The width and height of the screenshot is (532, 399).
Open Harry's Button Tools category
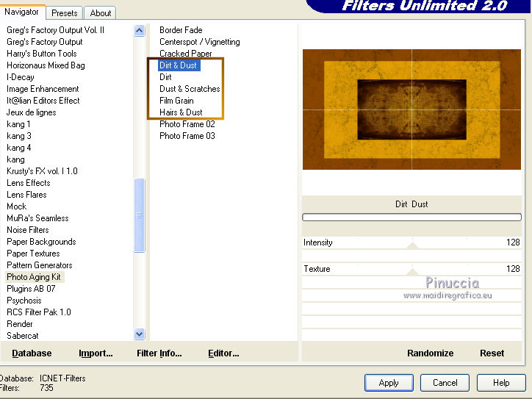pyautogui.click(x=41, y=53)
